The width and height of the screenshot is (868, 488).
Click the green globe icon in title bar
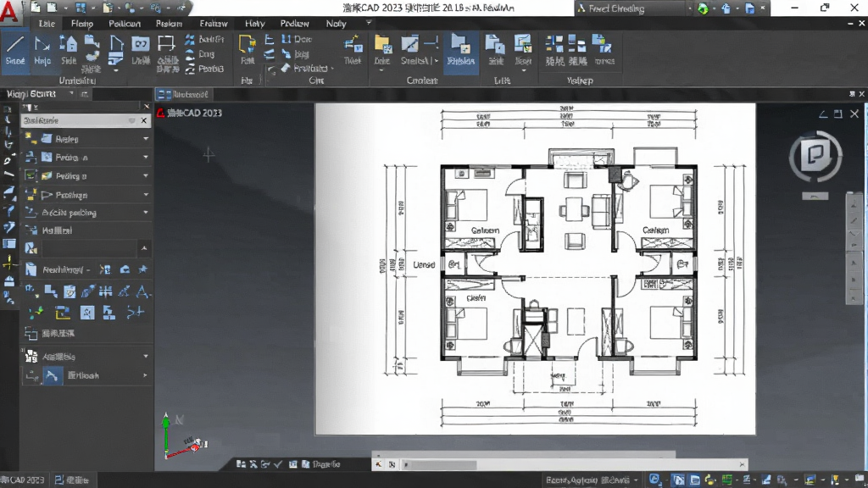click(703, 8)
